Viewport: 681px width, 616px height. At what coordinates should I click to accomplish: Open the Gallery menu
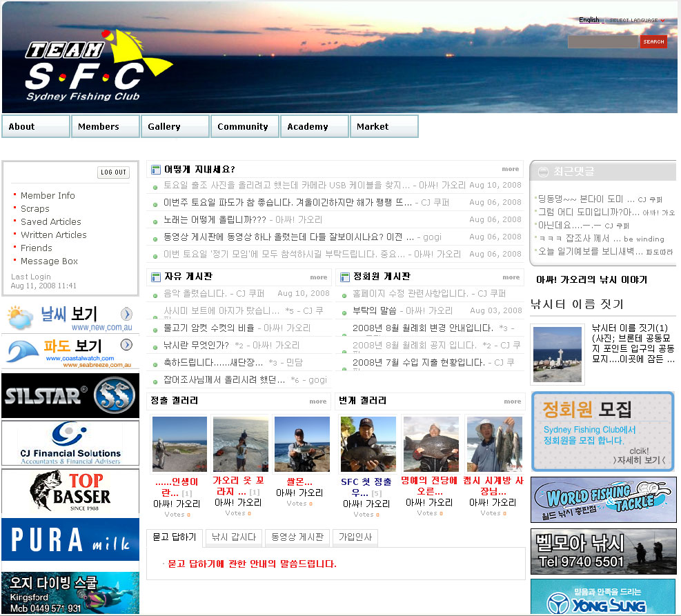coord(175,126)
